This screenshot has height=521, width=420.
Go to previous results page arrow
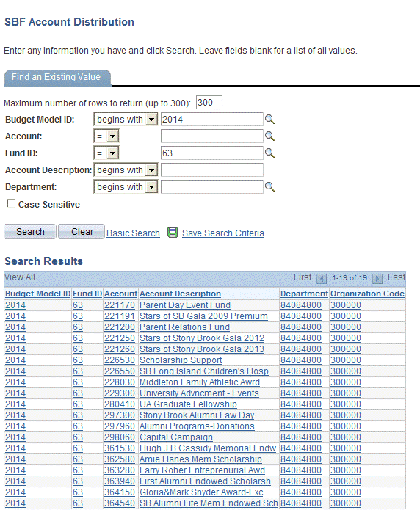coord(321,278)
